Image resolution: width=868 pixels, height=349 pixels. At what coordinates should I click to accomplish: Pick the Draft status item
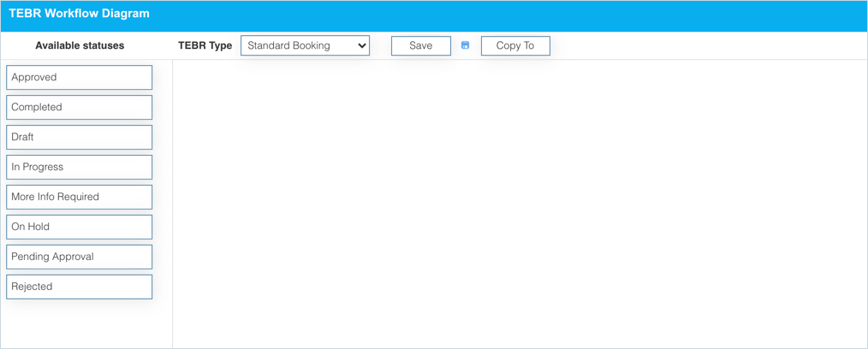pos(80,137)
